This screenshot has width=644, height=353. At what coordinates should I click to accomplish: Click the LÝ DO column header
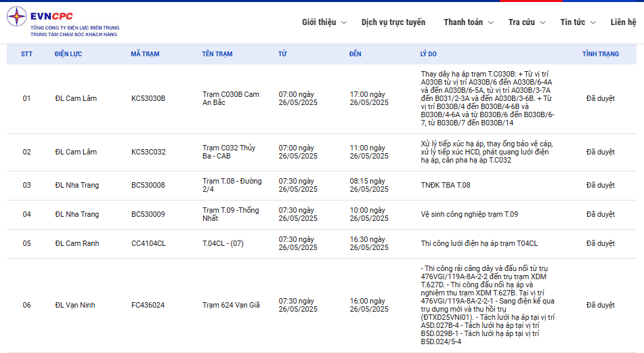click(x=429, y=54)
